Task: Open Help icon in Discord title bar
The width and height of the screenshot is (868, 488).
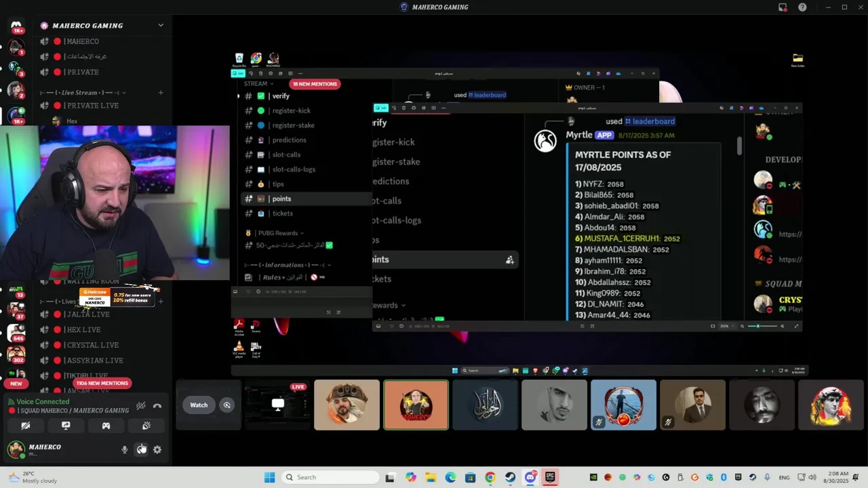Action: pos(802,7)
